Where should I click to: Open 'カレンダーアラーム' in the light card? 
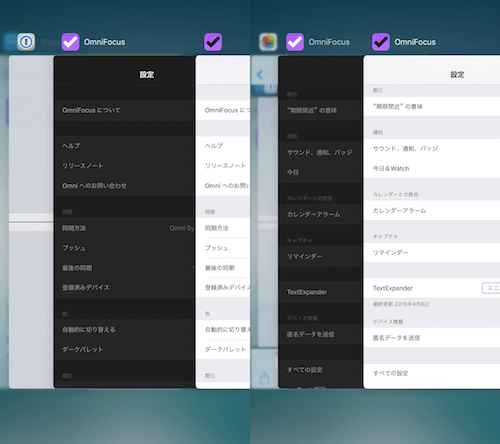(x=432, y=210)
